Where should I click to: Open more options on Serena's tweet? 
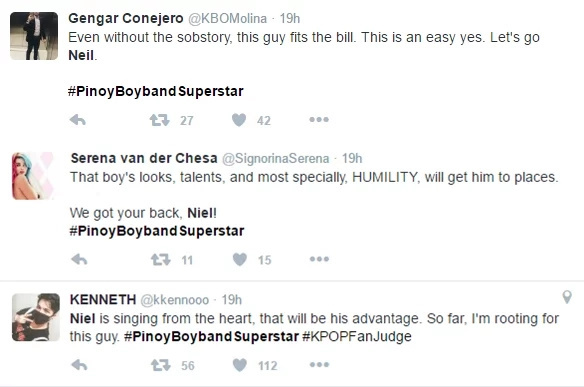320,259
